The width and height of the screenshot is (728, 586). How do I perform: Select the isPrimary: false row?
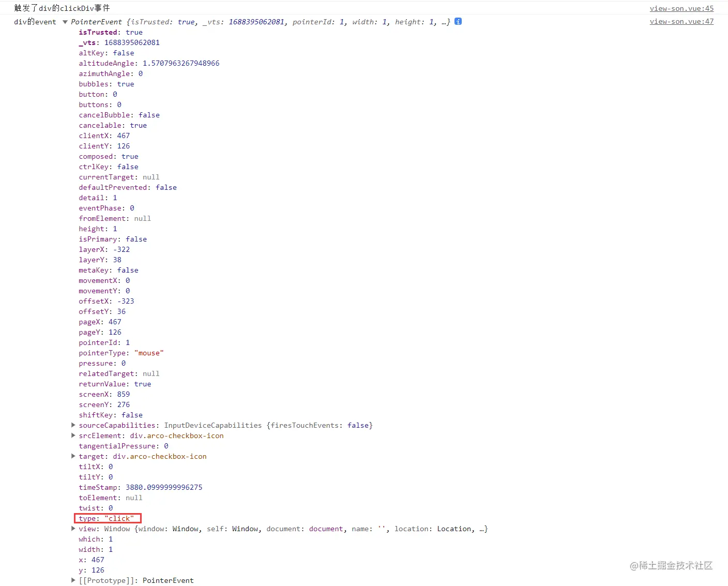click(113, 239)
